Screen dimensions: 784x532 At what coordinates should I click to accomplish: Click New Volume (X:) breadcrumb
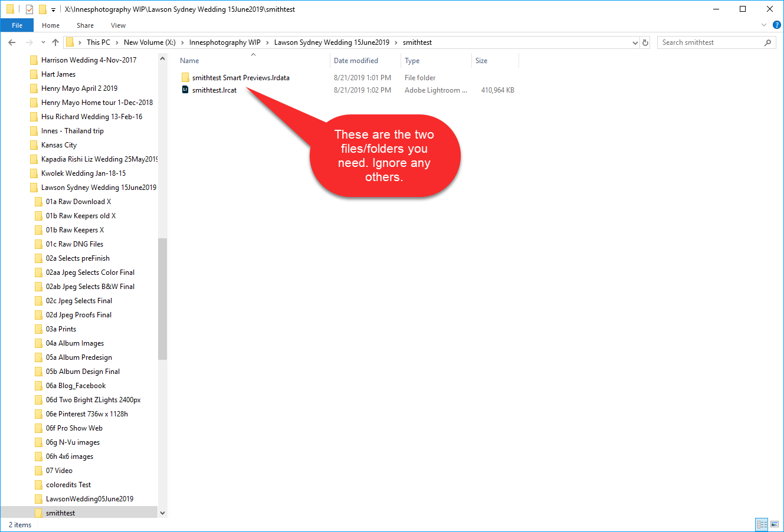[x=150, y=42]
